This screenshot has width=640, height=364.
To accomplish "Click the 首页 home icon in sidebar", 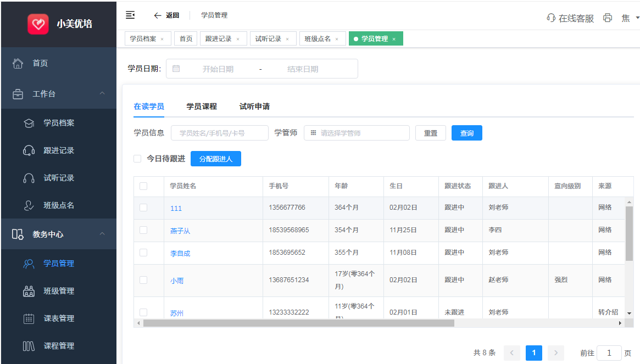I will [x=18, y=64].
